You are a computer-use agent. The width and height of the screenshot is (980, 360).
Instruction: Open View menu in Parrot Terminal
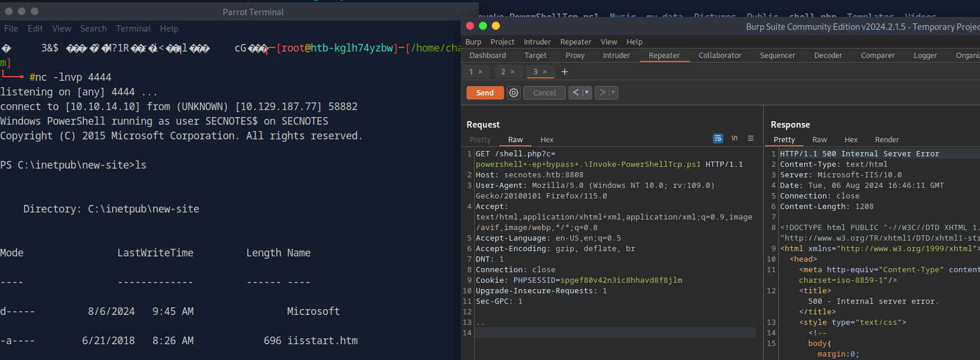62,28
